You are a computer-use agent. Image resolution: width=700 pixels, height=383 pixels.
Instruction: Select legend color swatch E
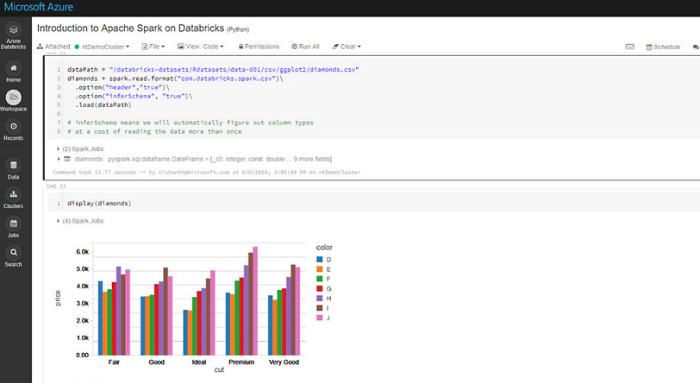coord(320,269)
